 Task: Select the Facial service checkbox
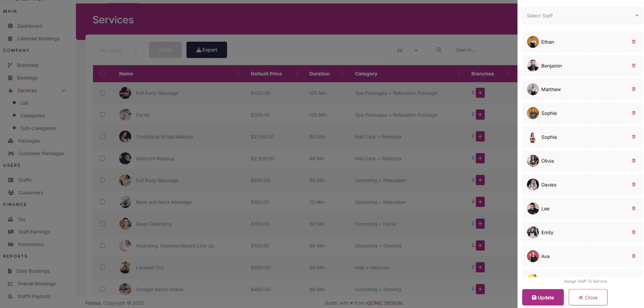(103, 115)
